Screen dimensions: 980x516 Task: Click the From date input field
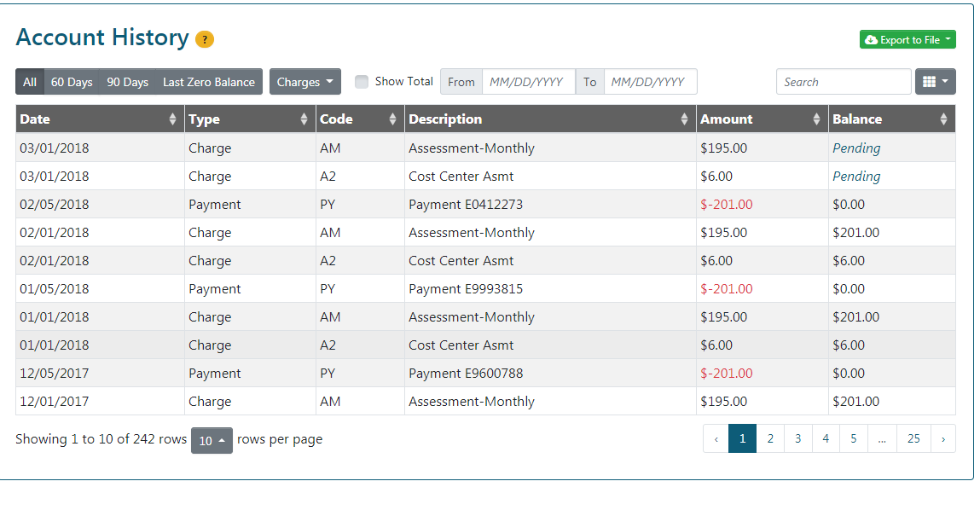528,82
